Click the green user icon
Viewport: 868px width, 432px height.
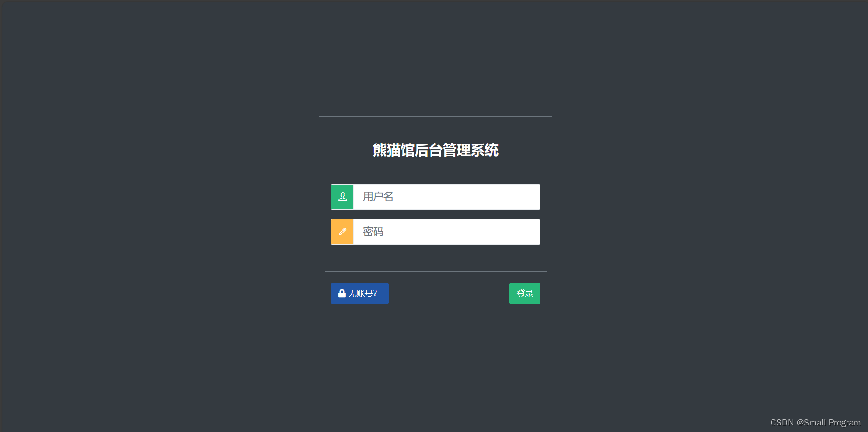pos(342,197)
